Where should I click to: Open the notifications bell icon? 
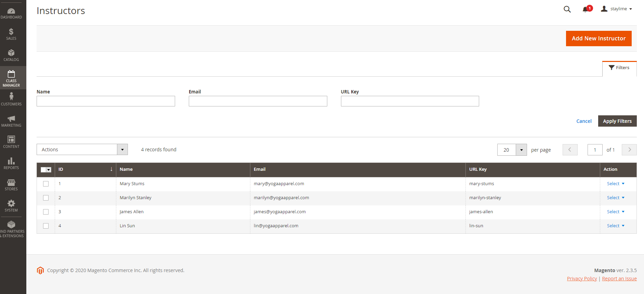[586, 9]
